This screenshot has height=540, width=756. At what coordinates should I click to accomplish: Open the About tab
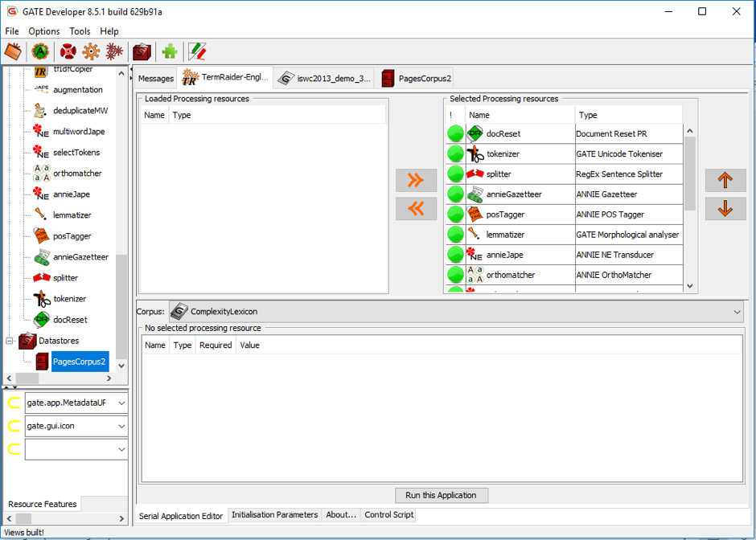(x=341, y=514)
